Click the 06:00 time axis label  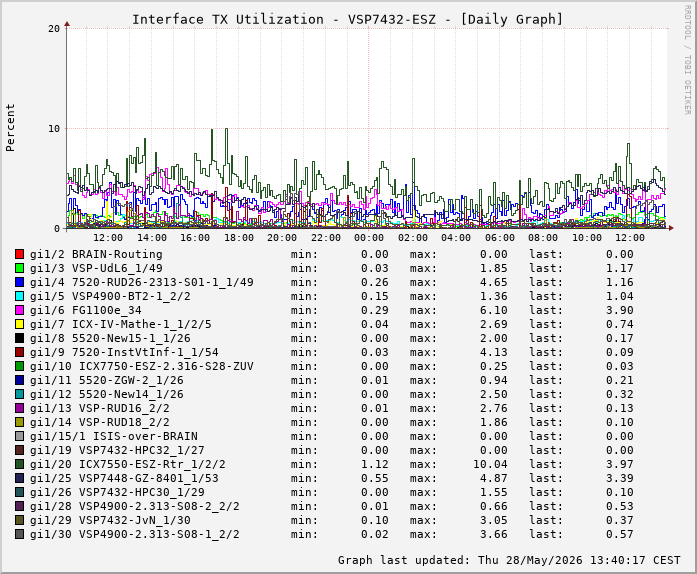click(x=500, y=238)
